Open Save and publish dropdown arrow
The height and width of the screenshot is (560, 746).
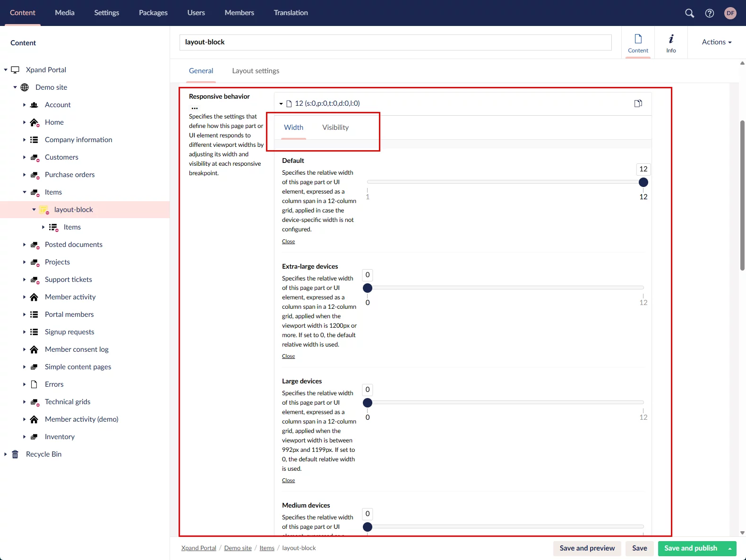(730, 548)
